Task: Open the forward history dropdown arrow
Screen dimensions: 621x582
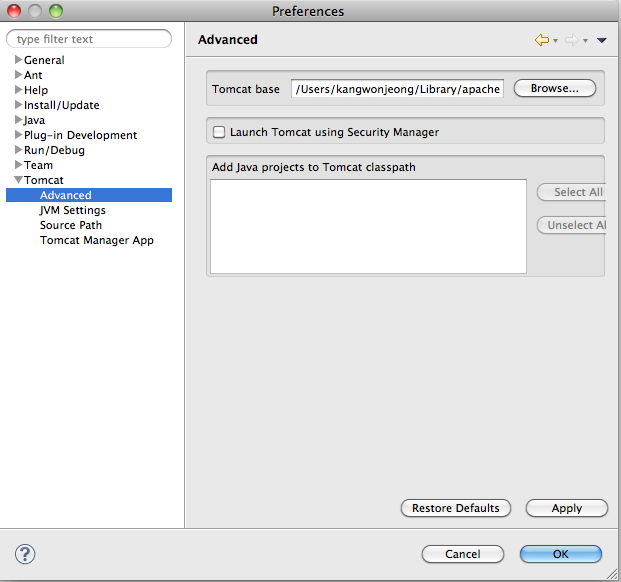Action: 585,41
